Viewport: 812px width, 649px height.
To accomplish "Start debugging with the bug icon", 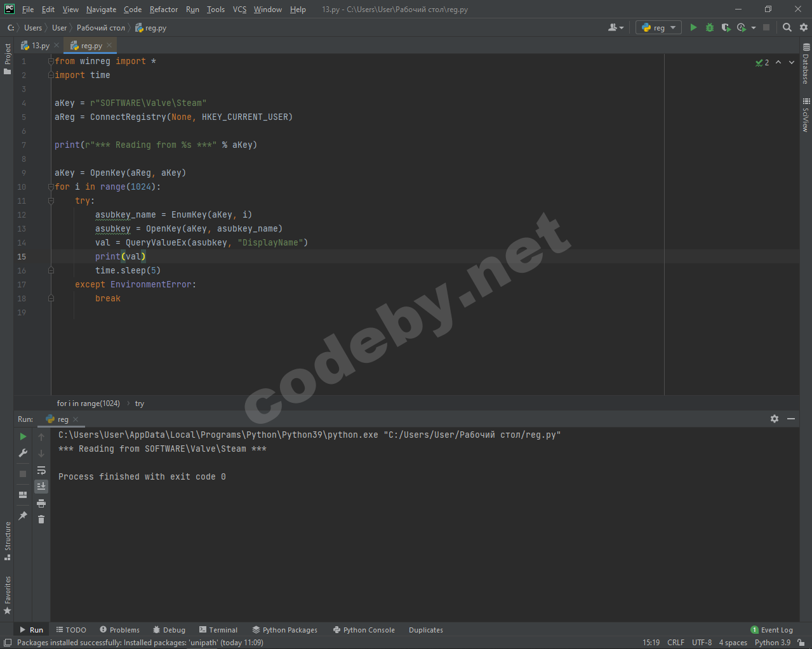I will coord(710,27).
